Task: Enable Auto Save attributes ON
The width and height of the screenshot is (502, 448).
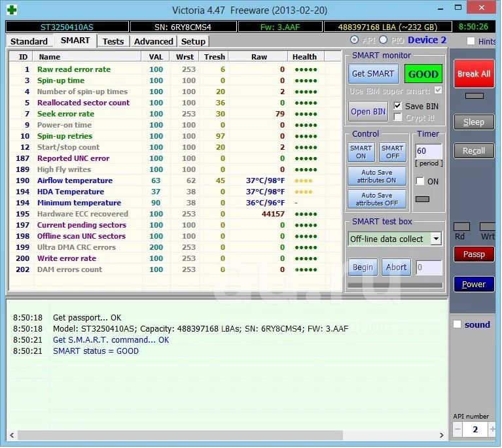Action: 376,176
